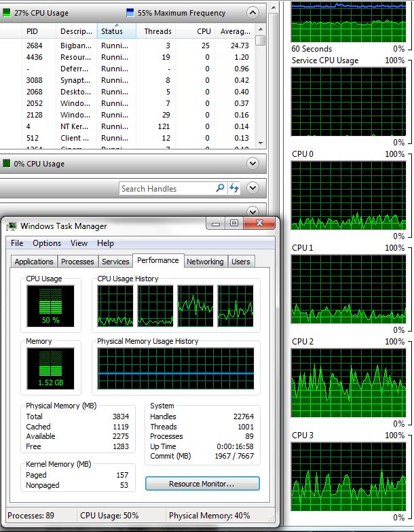The height and width of the screenshot is (532, 414).
Task: Click the process list scrollbar thumb
Action: tap(261, 40)
